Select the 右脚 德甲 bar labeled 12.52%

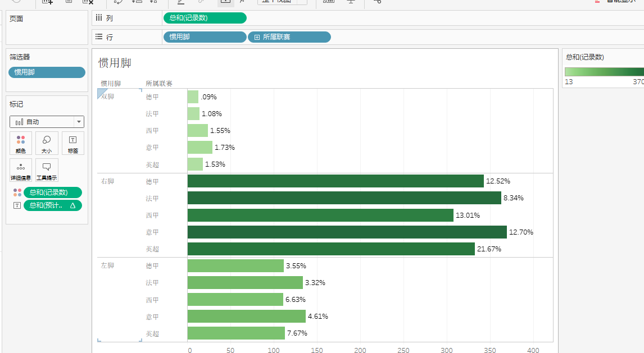pos(335,181)
